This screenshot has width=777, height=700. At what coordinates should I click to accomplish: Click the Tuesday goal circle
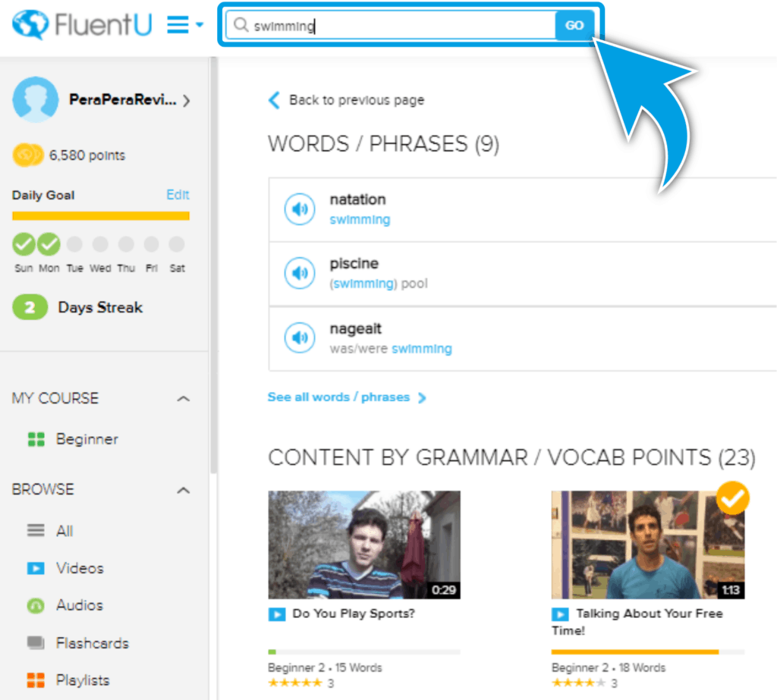point(75,244)
